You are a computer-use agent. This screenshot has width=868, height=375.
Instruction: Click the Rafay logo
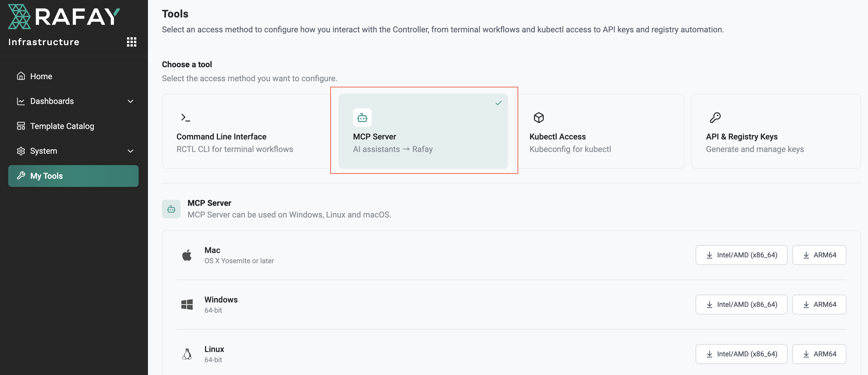(x=64, y=17)
